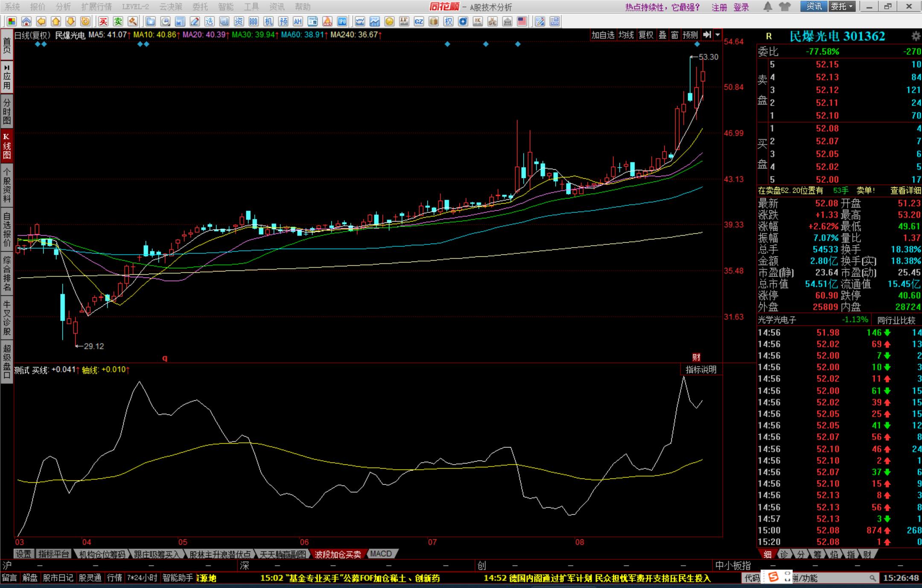Toggle 叠 overlay comparison on chart
Viewport: 922px width, 588px height.
tap(662, 35)
